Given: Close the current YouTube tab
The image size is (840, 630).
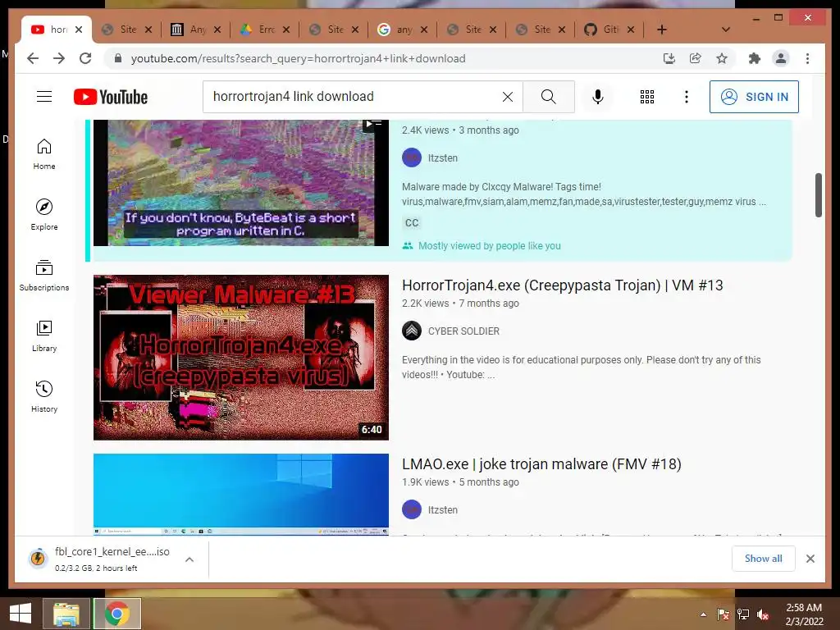Looking at the screenshot, I should [x=79, y=30].
